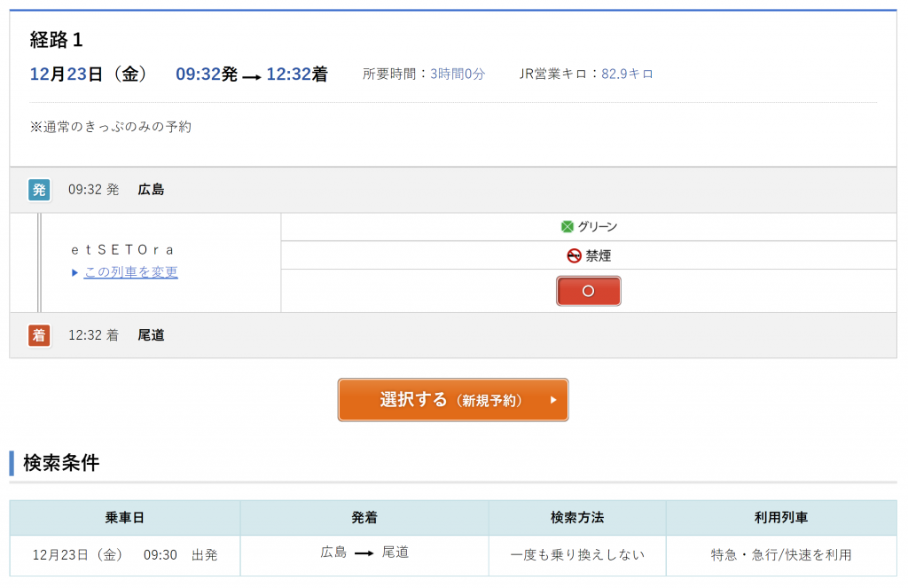Click the 検索条件 section heading
908x588 pixels.
pyautogui.click(x=61, y=463)
